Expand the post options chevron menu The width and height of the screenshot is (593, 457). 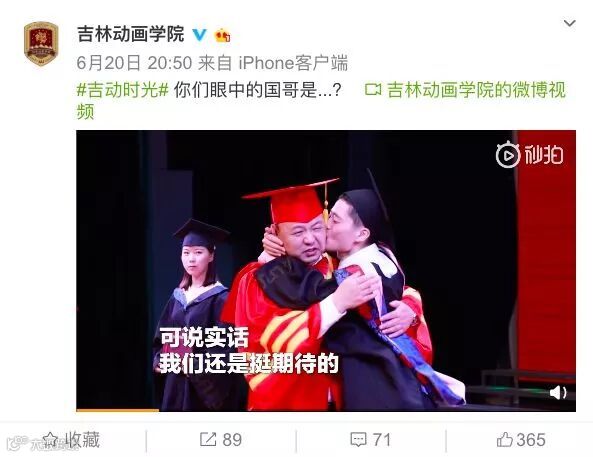pyautogui.click(x=570, y=23)
